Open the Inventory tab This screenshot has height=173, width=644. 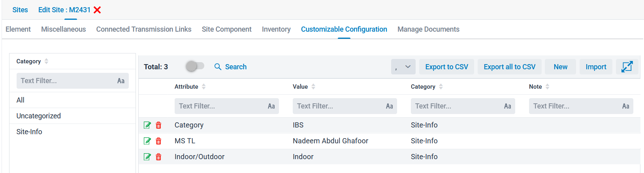click(x=276, y=29)
